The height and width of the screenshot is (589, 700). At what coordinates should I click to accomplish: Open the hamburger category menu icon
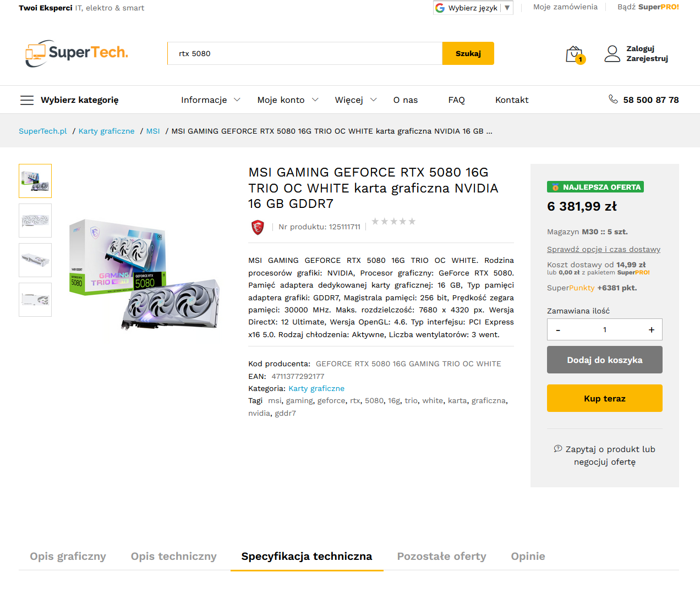27,100
